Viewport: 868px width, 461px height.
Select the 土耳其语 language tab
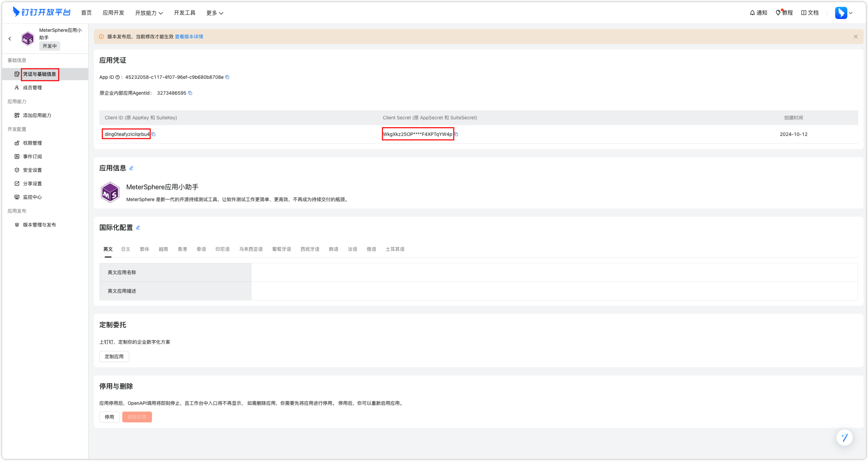pos(395,249)
